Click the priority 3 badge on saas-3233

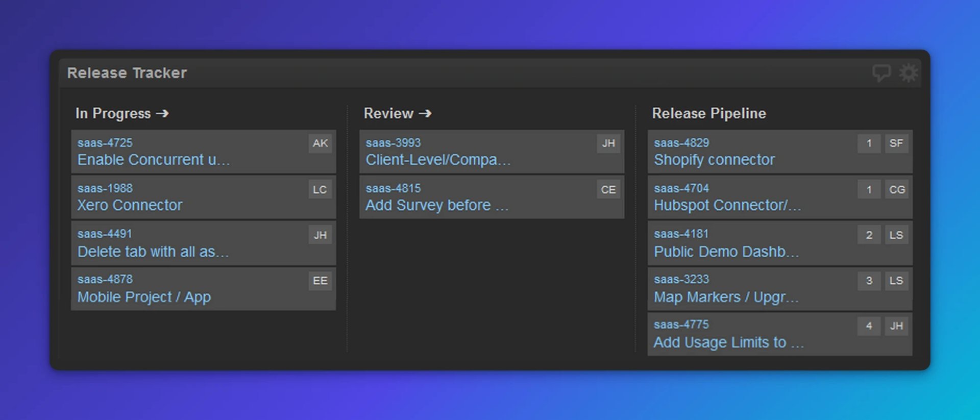[x=869, y=281]
